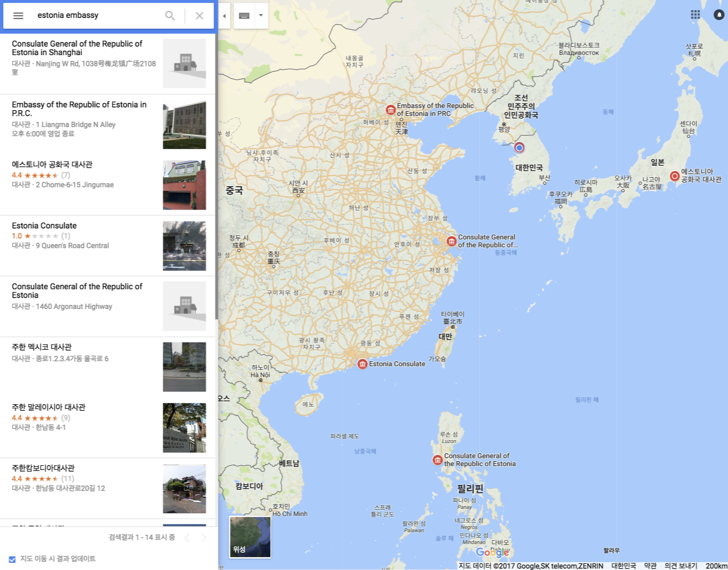Viewport: 728px width, 570px height.
Task: Clear the search with X icon
Action: [x=199, y=16]
